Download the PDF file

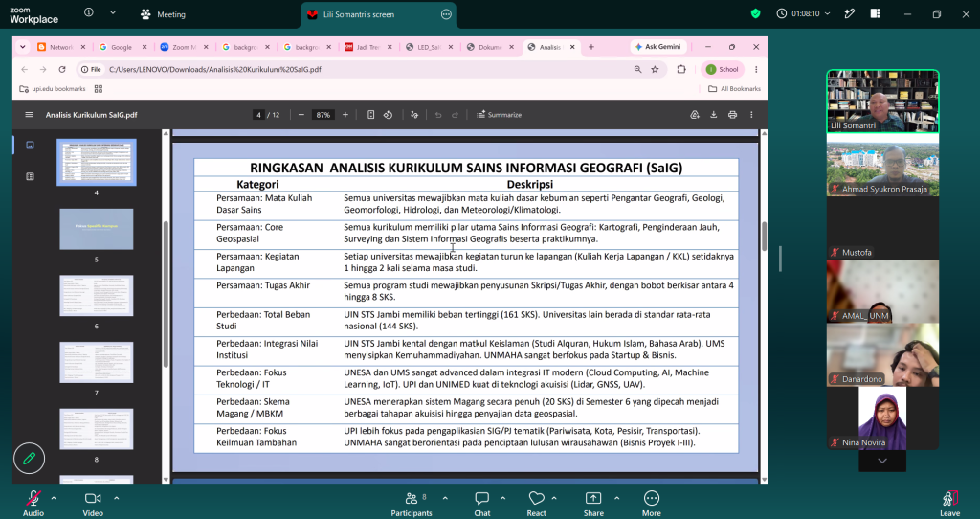pos(714,115)
